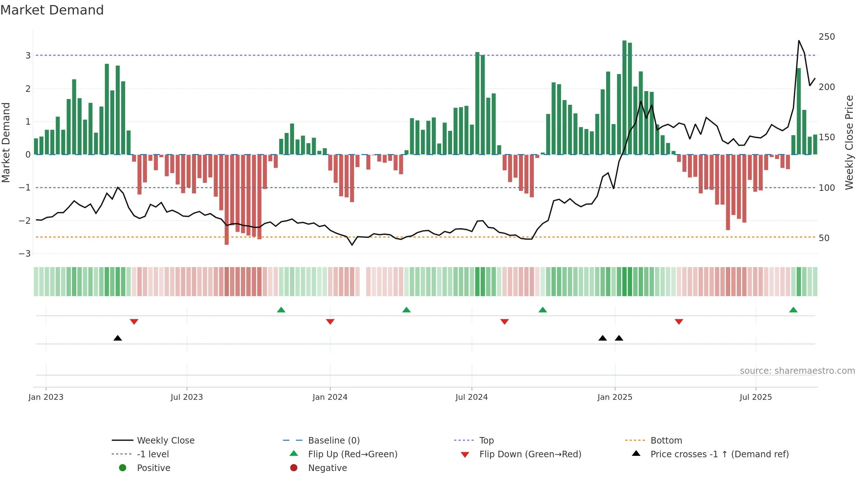The height and width of the screenshot is (488, 868).
Task: Click the Market Demand chart title
Action: [x=52, y=10]
